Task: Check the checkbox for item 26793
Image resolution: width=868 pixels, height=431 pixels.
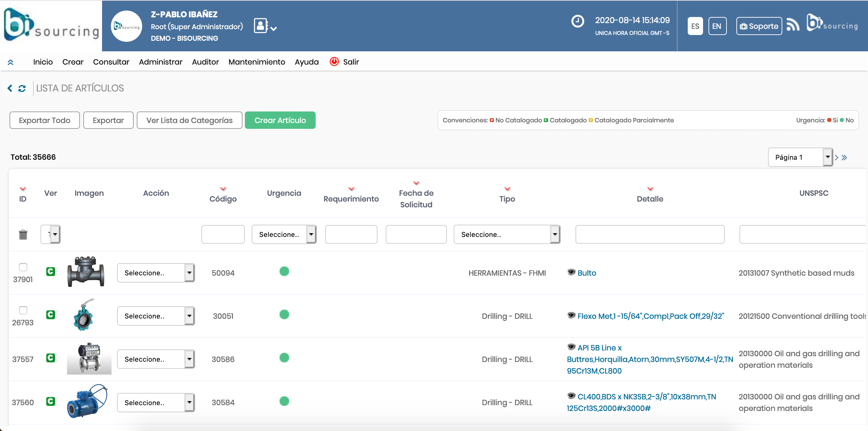Action: click(x=23, y=310)
